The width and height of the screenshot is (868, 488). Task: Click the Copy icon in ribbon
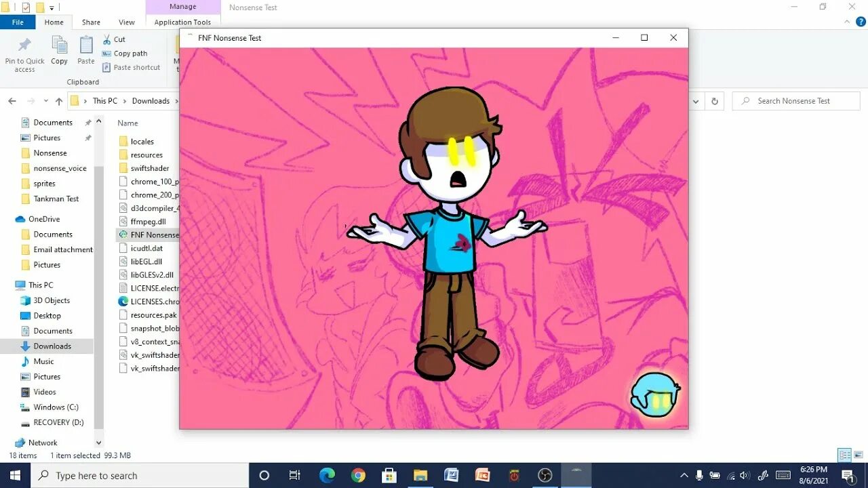(60, 45)
